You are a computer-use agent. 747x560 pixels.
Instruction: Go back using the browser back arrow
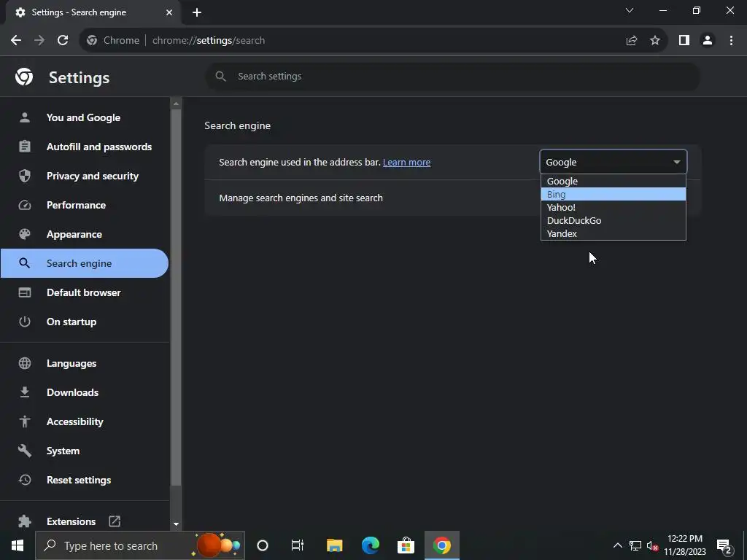pos(16,41)
